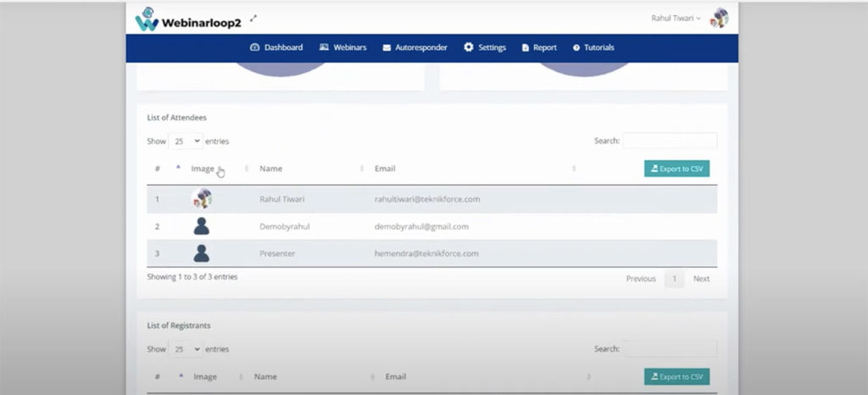Focus the registrants Search field
868x395 pixels.
tap(670, 348)
